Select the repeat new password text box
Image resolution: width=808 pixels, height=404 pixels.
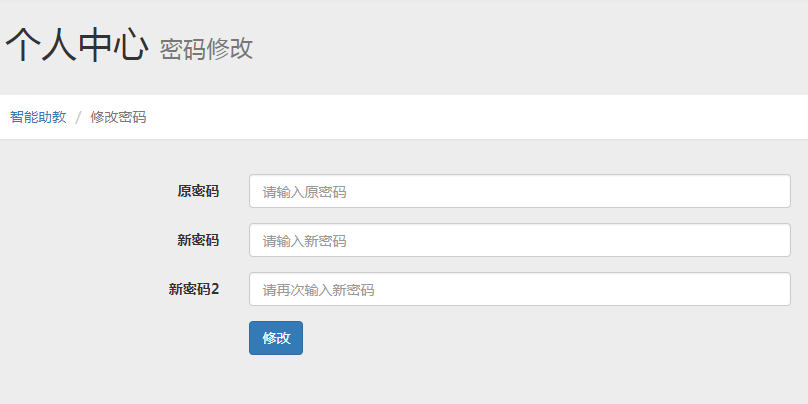pyautogui.click(x=519, y=290)
